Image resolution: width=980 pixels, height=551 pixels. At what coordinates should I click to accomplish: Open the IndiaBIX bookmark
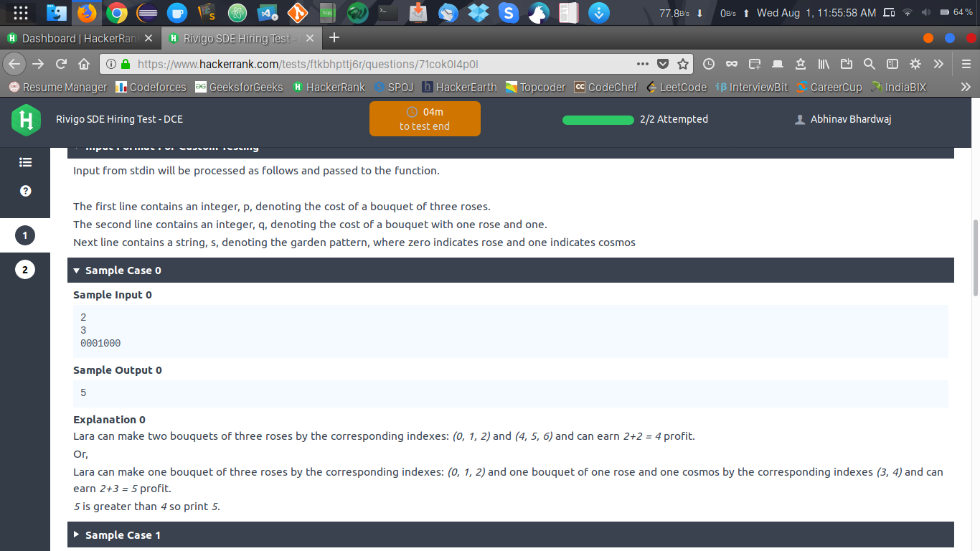point(898,87)
